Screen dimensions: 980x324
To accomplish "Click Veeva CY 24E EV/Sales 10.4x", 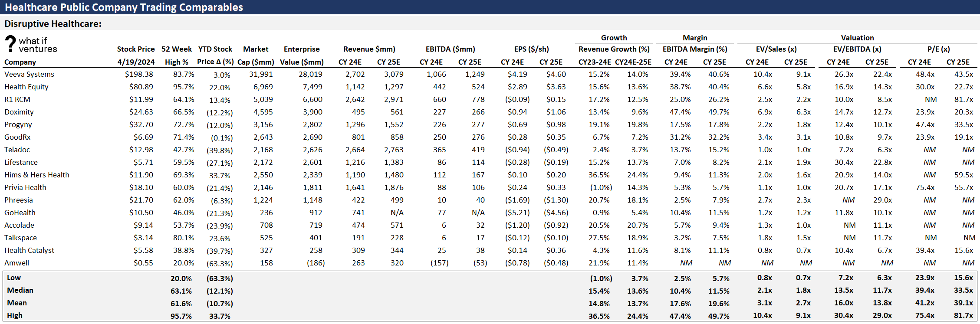I will [x=763, y=74].
